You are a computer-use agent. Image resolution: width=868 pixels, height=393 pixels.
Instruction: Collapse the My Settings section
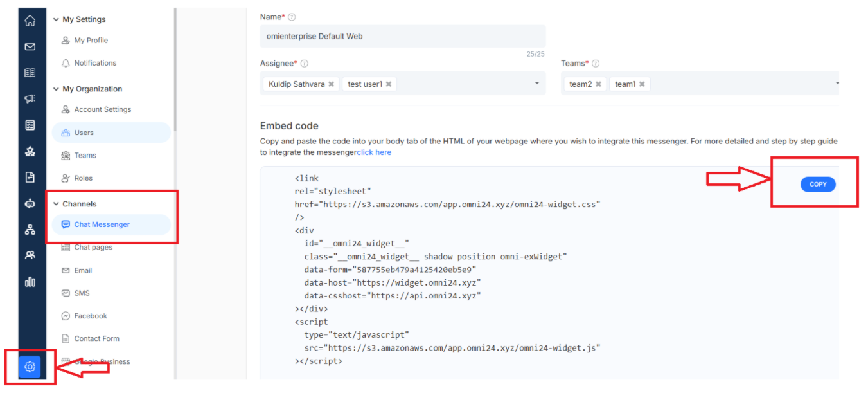56,19
